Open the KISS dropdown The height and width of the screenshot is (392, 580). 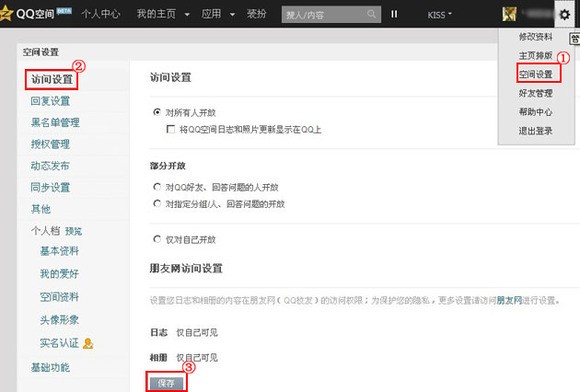(439, 15)
